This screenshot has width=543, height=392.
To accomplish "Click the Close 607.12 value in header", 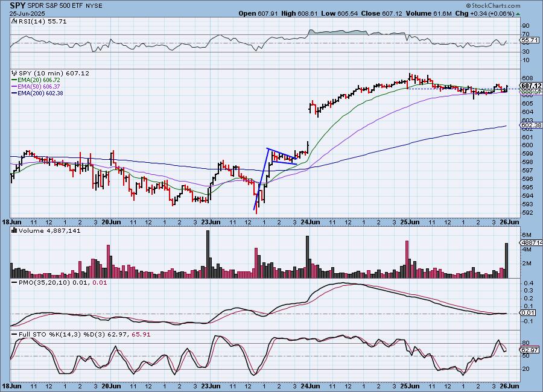I will tap(382, 13).
